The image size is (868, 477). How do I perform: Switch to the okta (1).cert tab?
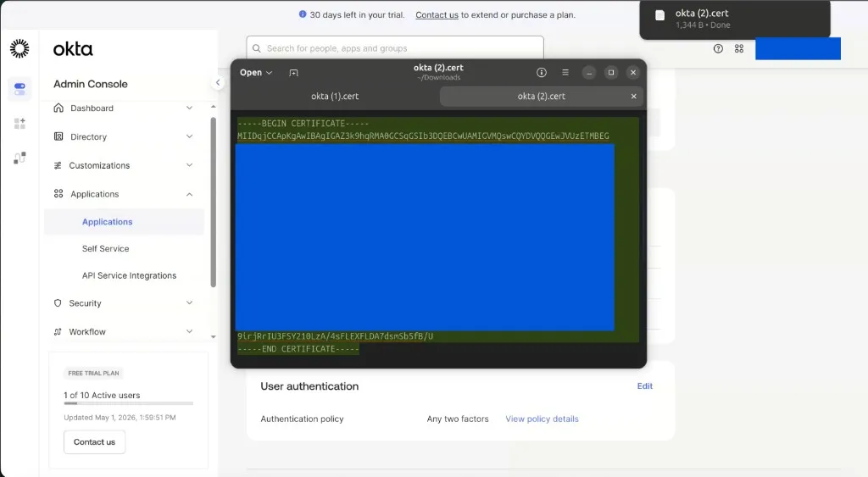[335, 97]
